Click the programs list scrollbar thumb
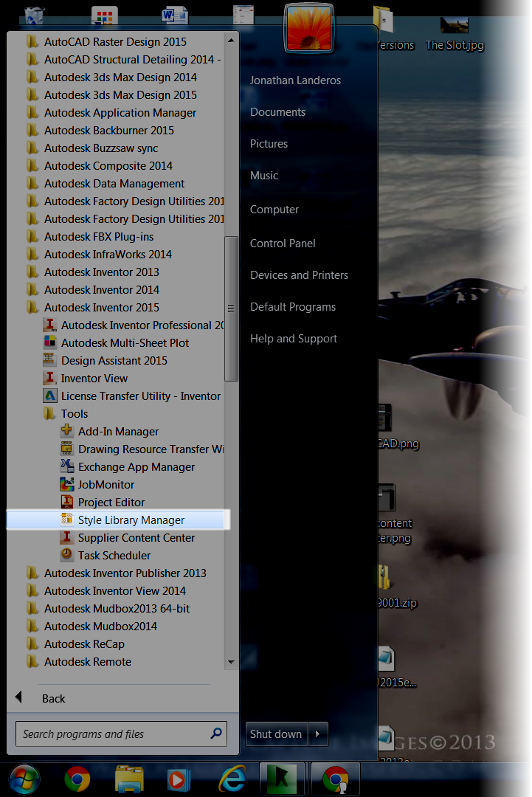This screenshot has height=797, width=532. (231, 308)
